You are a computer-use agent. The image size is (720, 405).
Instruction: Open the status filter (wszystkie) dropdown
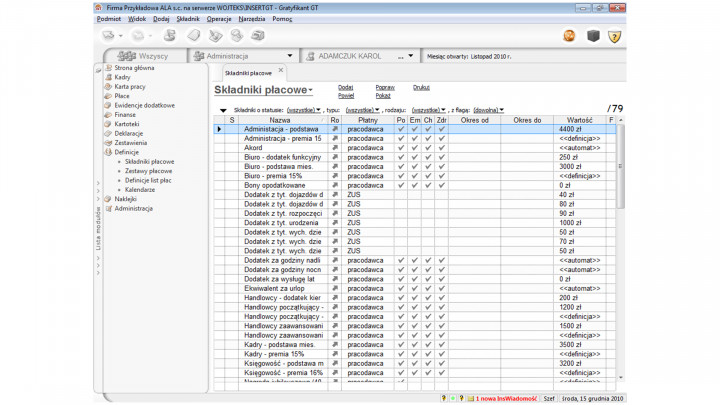point(303,110)
